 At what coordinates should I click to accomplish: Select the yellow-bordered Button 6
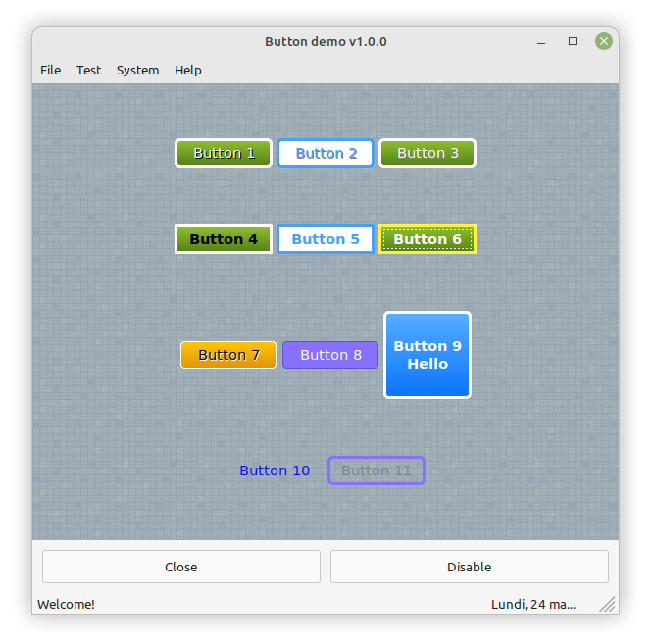pos(428,239)
